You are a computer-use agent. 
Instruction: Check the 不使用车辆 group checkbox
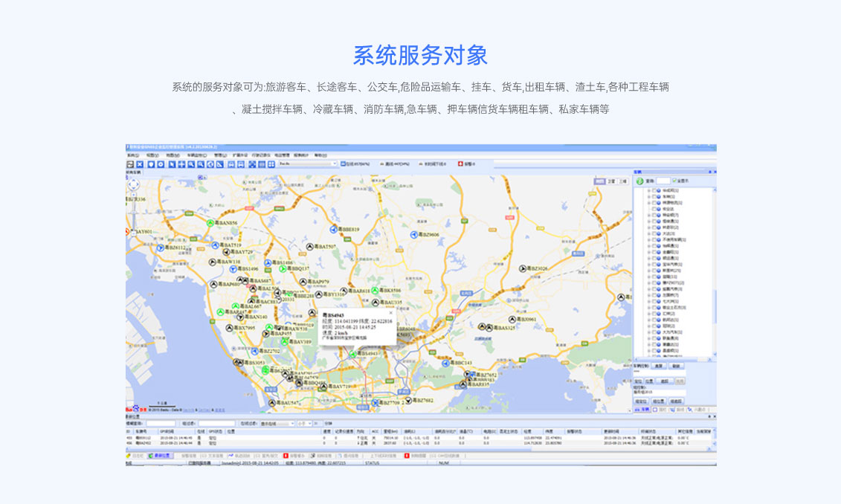pos(654,239)
